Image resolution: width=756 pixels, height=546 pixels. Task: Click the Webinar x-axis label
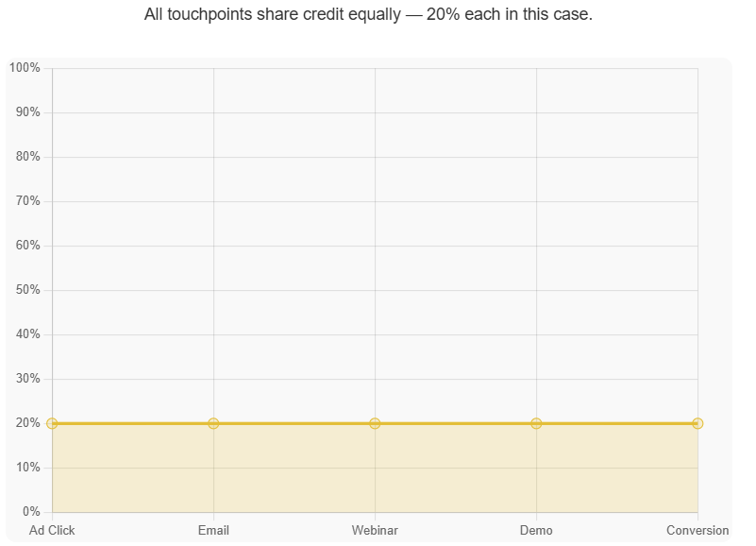pyautogui.click(x=375, y=531)
